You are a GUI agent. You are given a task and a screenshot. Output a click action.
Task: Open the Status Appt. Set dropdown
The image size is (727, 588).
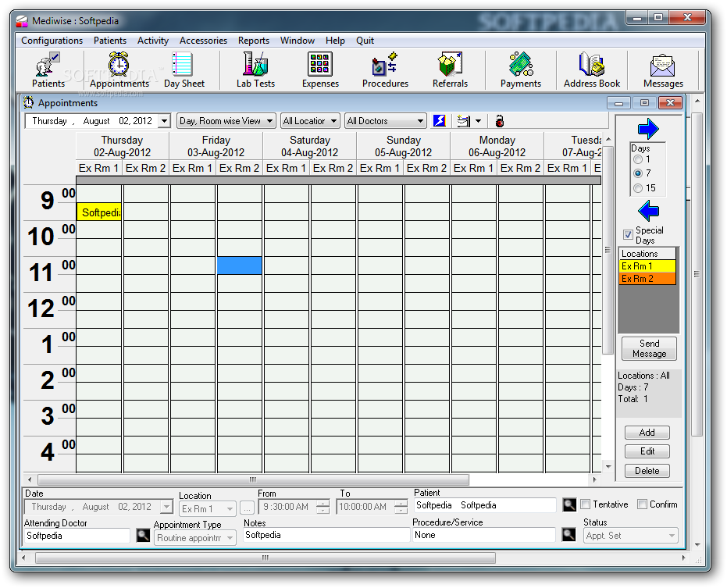(x=631, y=536)
